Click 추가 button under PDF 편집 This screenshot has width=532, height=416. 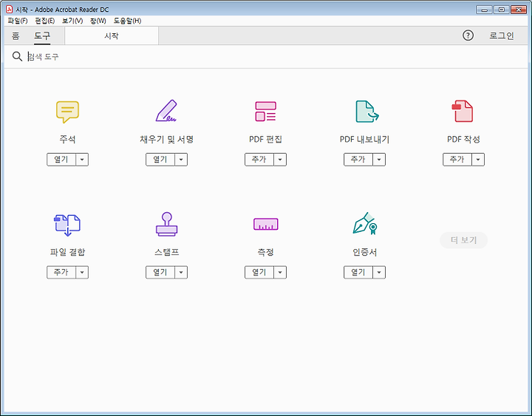point(259,160)
